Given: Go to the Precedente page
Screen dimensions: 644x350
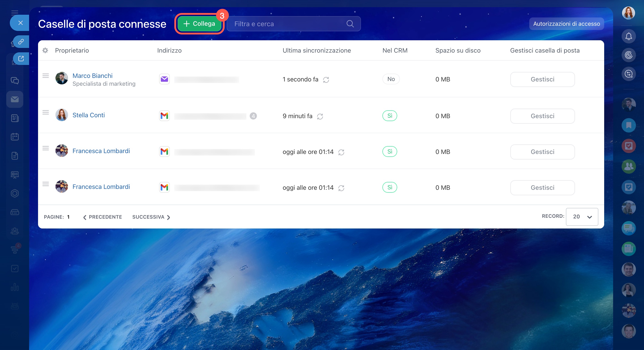Looking at the screenshot, I should coord(102,217).
